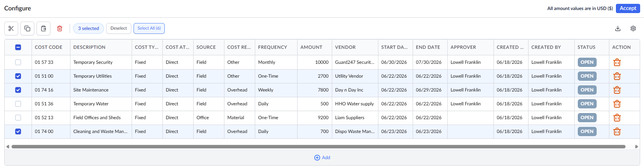Sort by the Source column header
The height and width of the screenshot is (168, 644).
(x=209, y=47)
